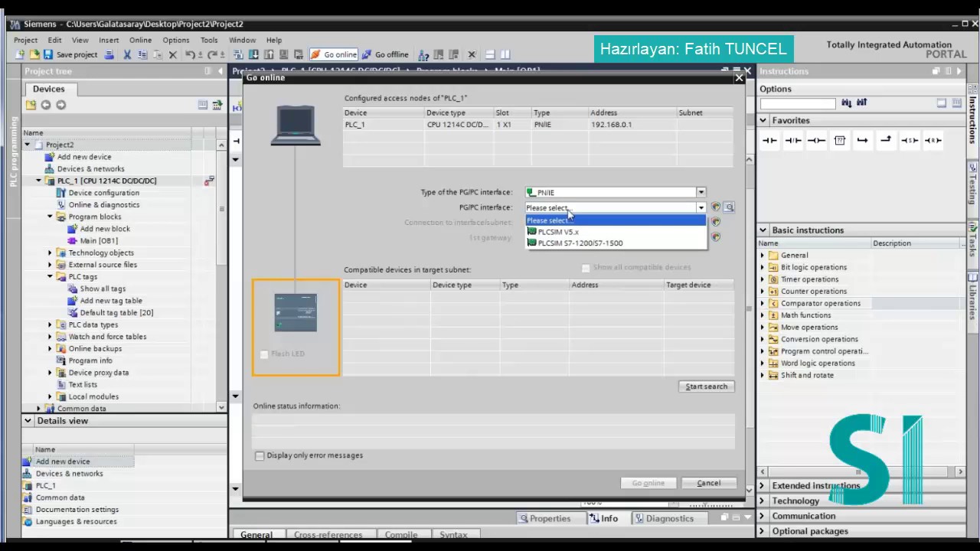Click the magnifier icon beside PG/PC interface
Image resolution: width=980 pixels, height=551 pixels.
[x=730, y=207]
